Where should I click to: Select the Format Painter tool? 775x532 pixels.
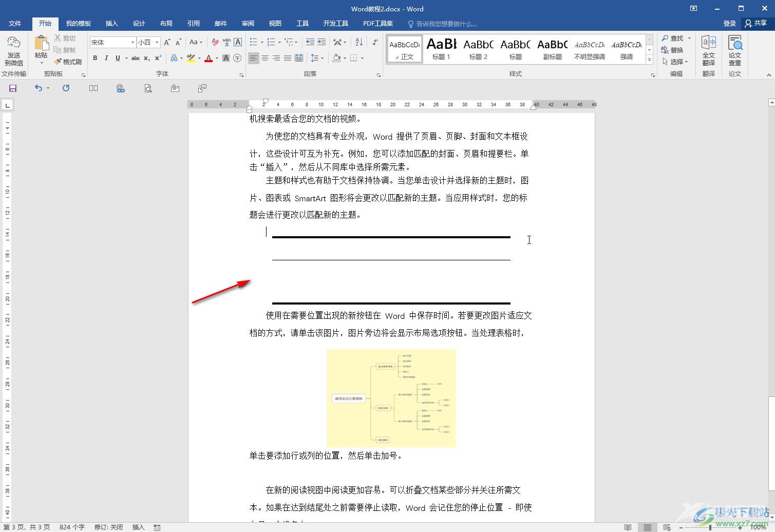coord(68,62)
